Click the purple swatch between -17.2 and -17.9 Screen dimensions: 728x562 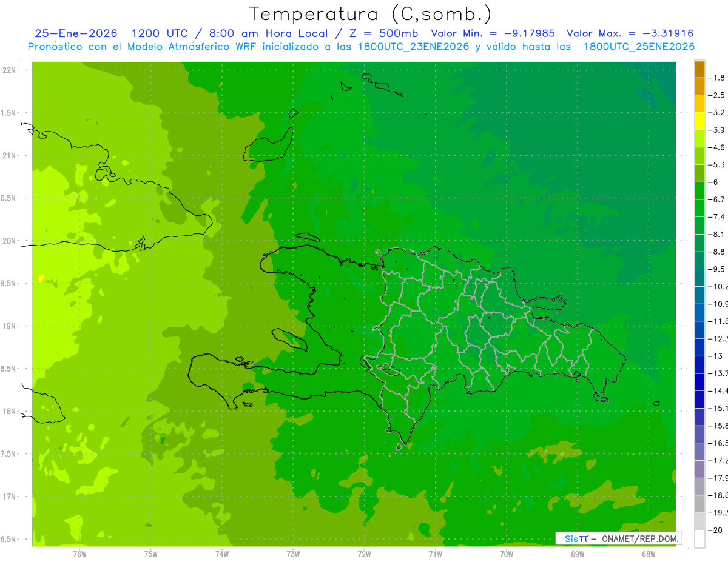pyautogui.click(x=699, y=469)
